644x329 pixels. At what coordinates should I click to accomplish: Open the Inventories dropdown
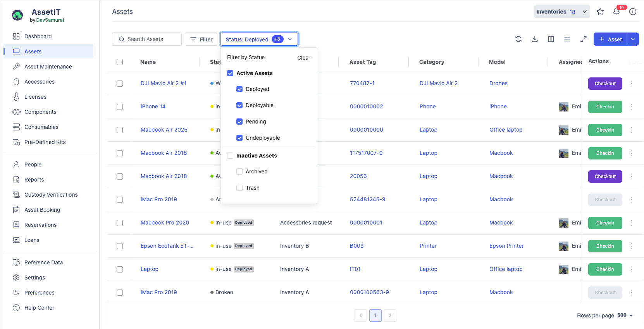pos(561,12)
